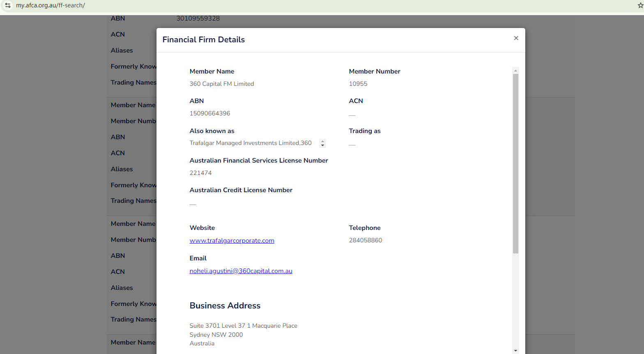Click the 'ABN' label inside the dialog

coord(197,101)
